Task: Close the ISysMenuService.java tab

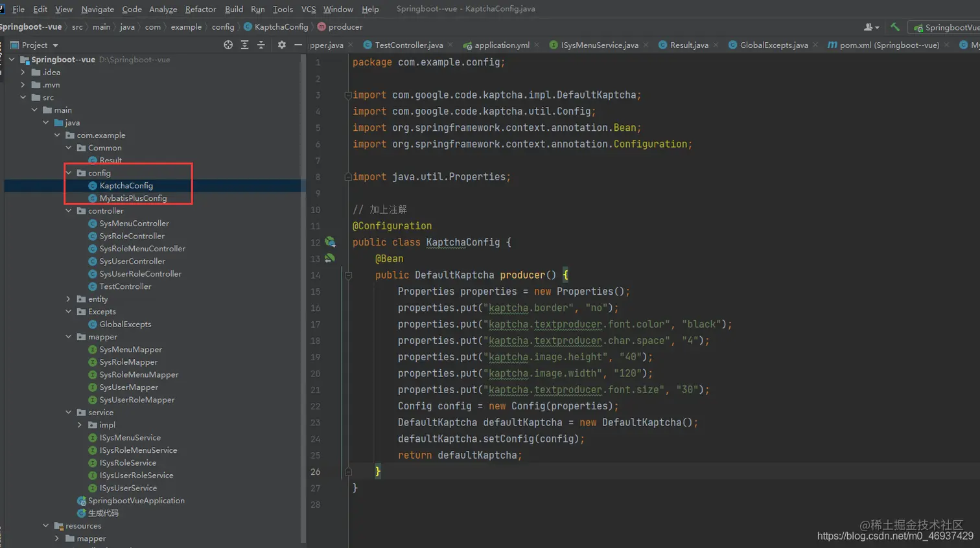Action: [x=647, y=45]
